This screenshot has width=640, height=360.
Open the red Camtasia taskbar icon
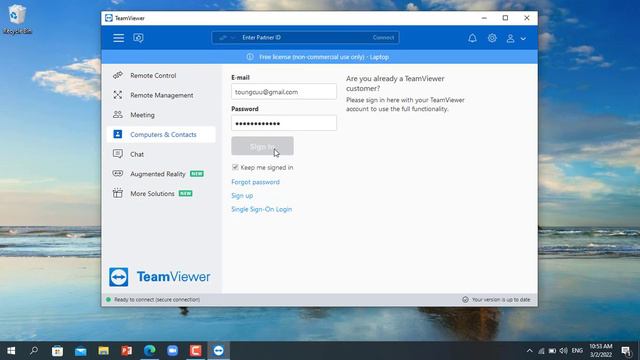196,351
